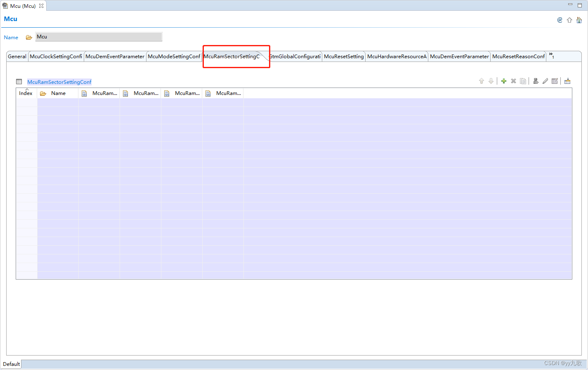Click the grey X delete-element icon
Image resolution: width=588 pixels, height=370 pixels.
point(513,81)
